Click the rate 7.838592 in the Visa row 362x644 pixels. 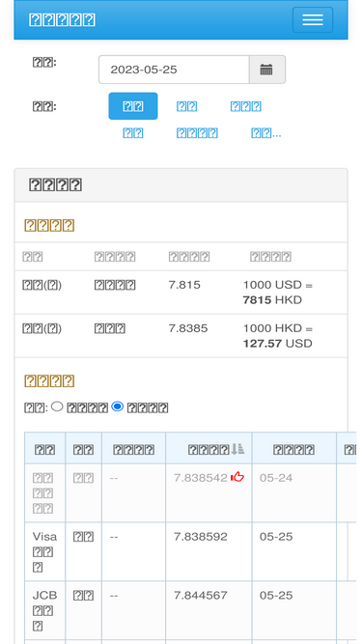(200, 537)
